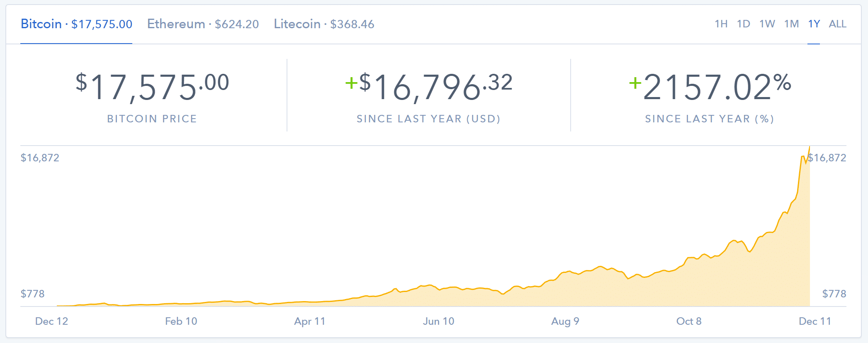Select the 1M time range
868x343 pixels.
792,24
